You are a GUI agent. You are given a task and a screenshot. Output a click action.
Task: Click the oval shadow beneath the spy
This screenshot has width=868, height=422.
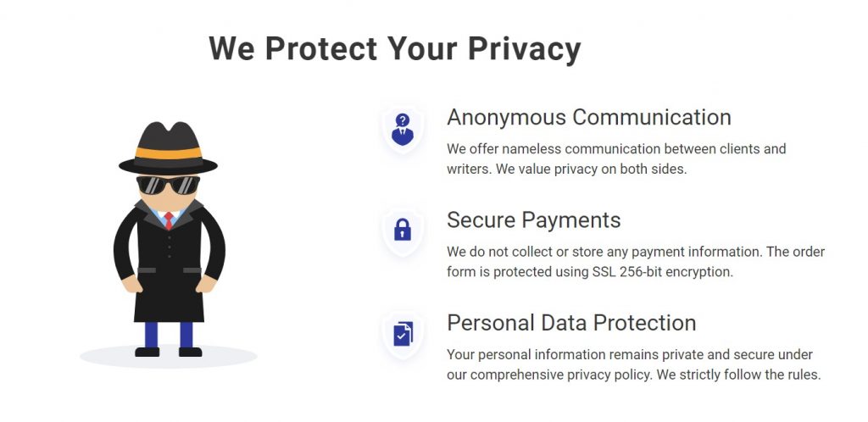coord(169,357)
